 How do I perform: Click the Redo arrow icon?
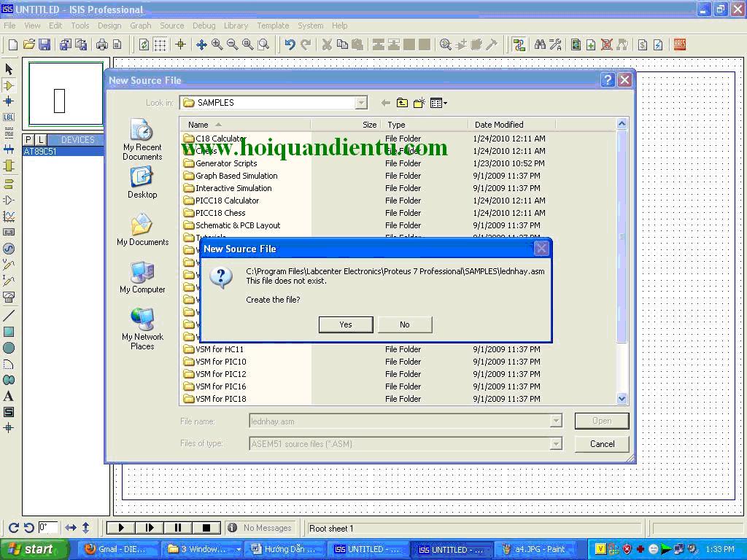[x=306, y=44]
